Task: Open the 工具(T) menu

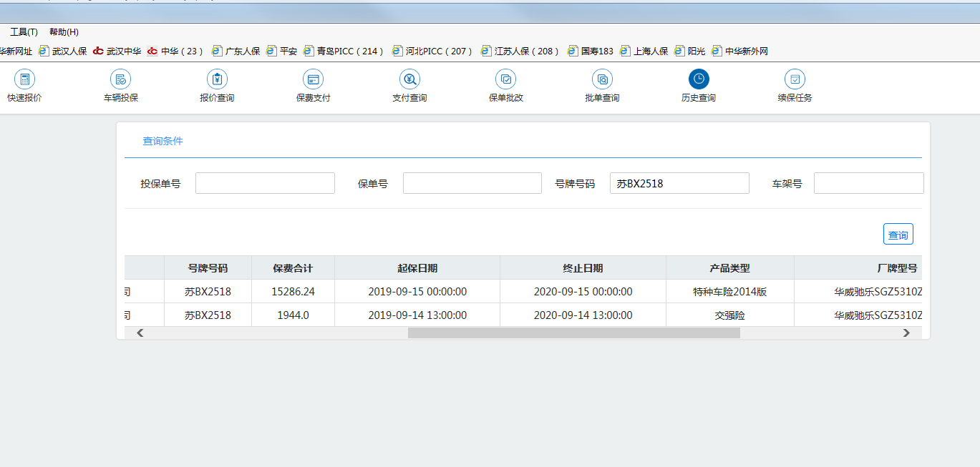Action: (x=24, y=32)
